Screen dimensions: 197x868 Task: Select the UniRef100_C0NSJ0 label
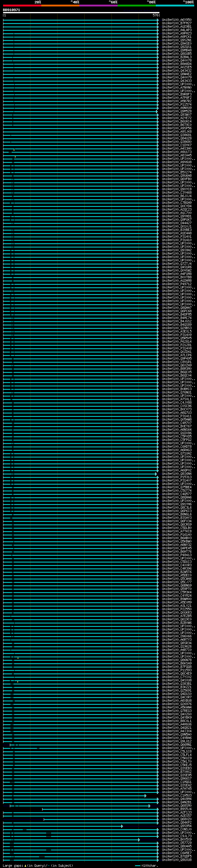[x=177, y=829]
